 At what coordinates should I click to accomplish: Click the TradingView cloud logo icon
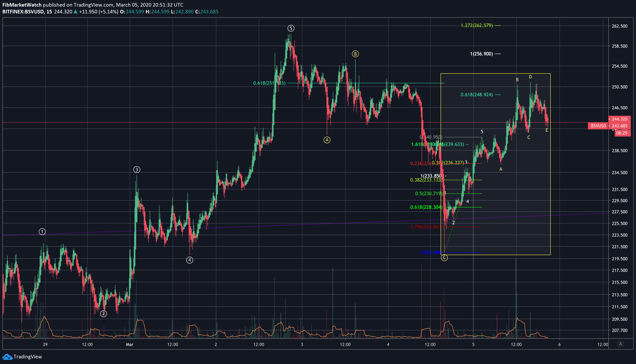(7, 357)
